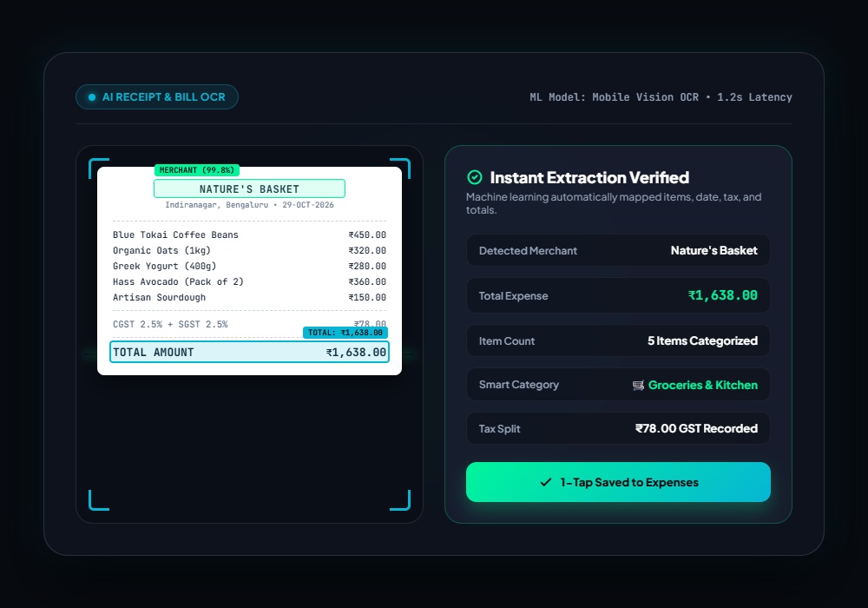Click the ₹150.00 price on the receipt

[367, 297]
